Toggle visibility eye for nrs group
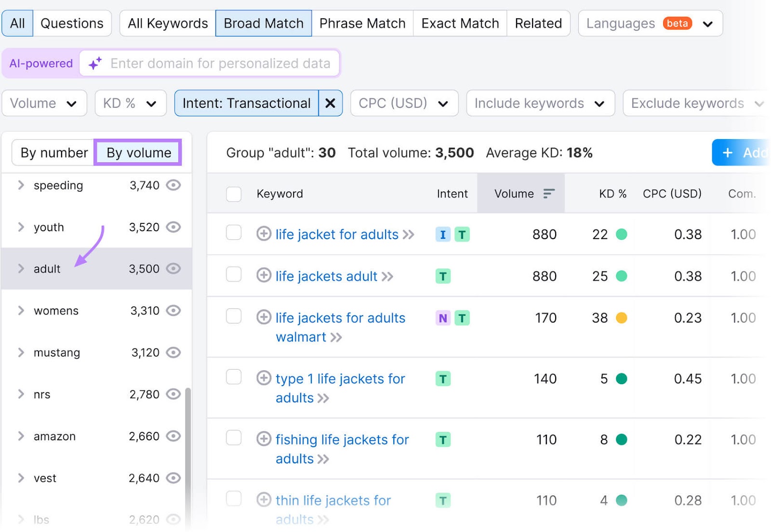The height and width of the screenshot is (532, 771). coord(173,394)
